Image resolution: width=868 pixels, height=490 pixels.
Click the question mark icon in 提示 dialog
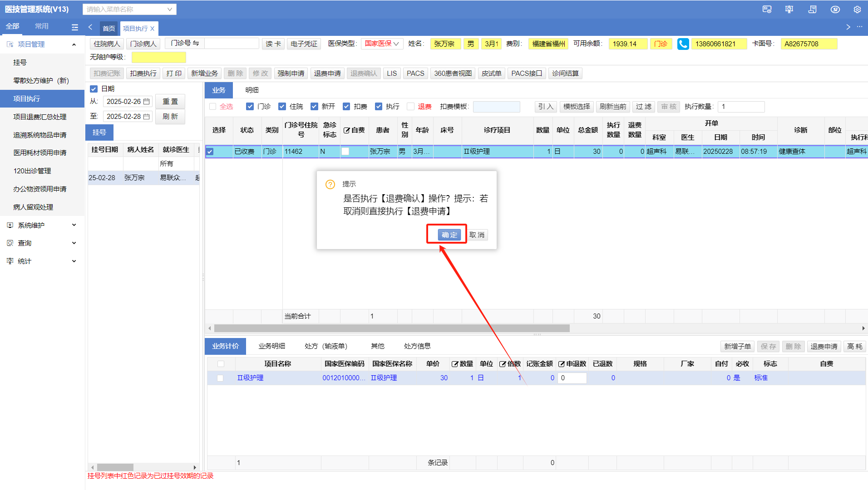[x=330, y=184]
